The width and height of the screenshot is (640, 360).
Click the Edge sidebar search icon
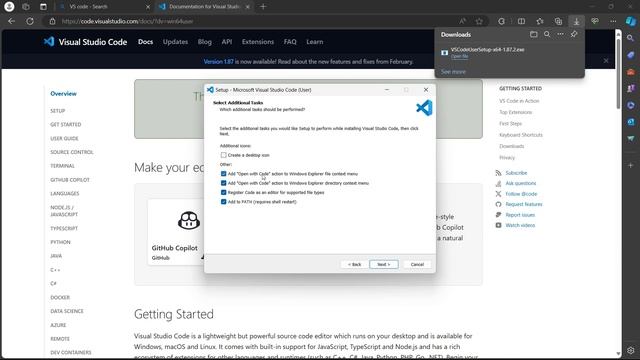click(631, 38)
